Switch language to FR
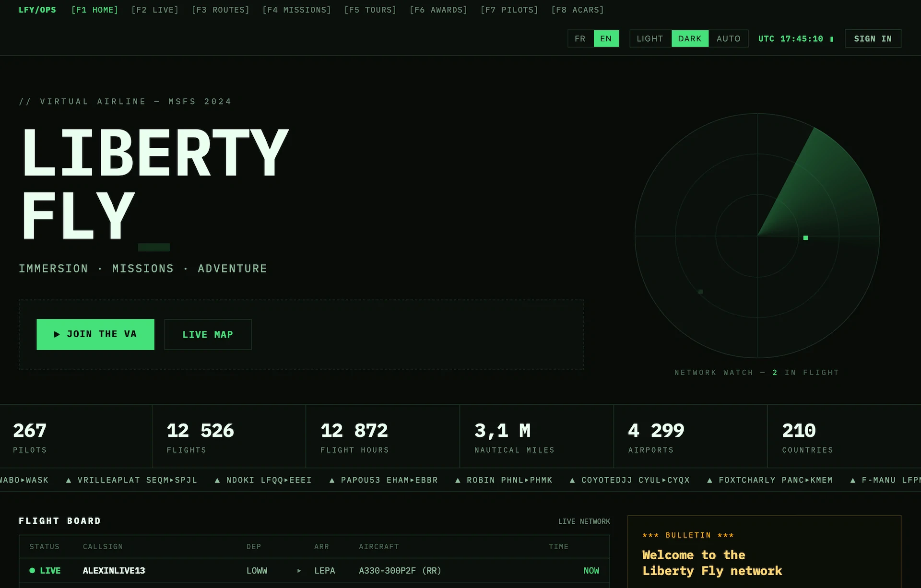The image size is (921, 588). point(580,38)
